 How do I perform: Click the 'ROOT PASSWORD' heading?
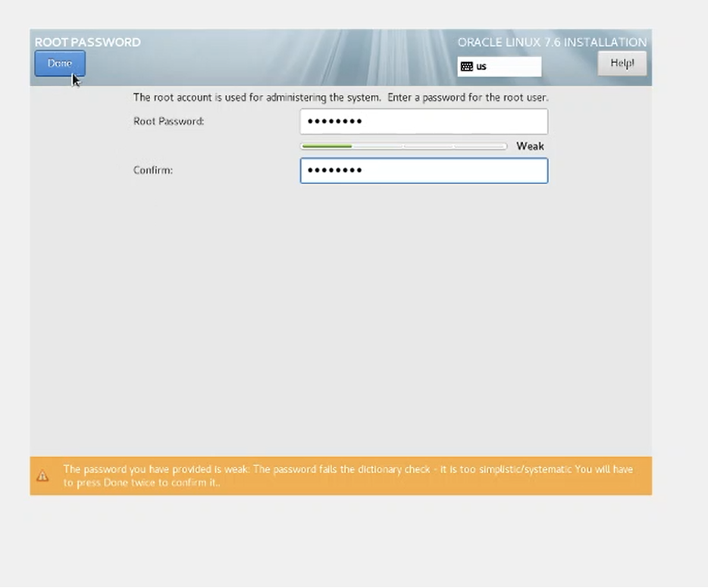pyautogui.click(x=87, y=42)
